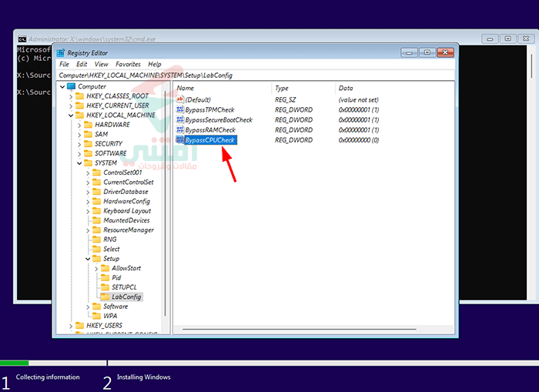
Task: Expand the HKEY_CURRENT_USER hive
Action: (71, 106)
